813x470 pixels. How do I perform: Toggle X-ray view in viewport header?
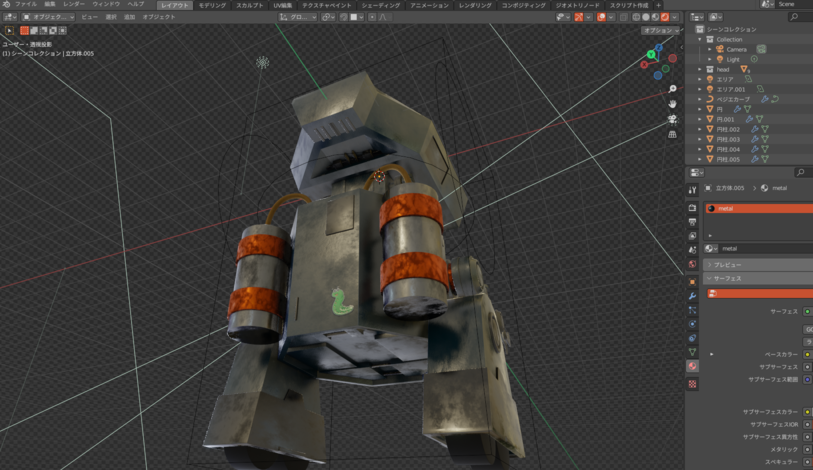[x=623, y=17]
